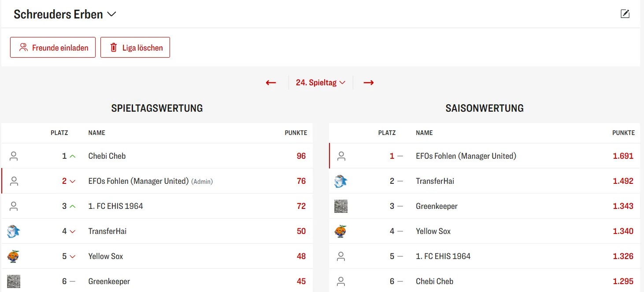Click the PUNKTE column header in Spieltagswertung
The height and width of the screenshot is (292, 644).
(x=296, y=133)
